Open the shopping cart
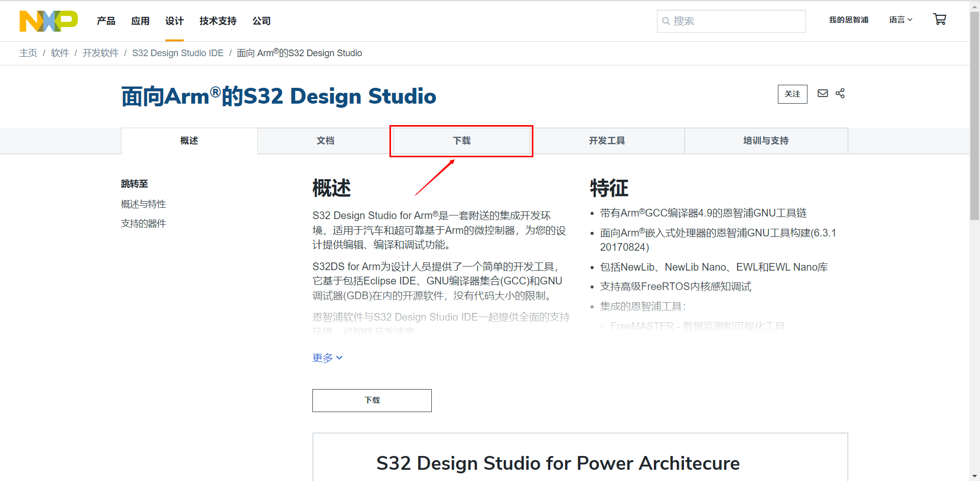Viewport: 980px width, 481px height. pyautogui.click(x=940, y=19)
